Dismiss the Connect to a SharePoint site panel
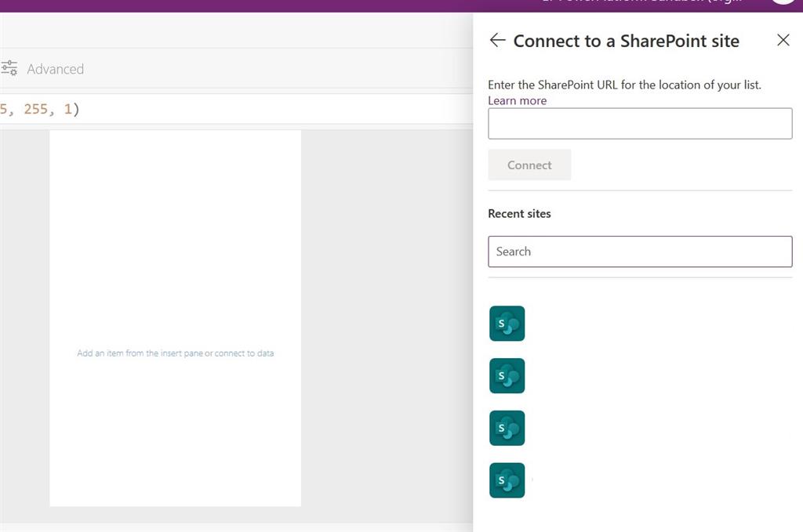 [x=783, y=40]
